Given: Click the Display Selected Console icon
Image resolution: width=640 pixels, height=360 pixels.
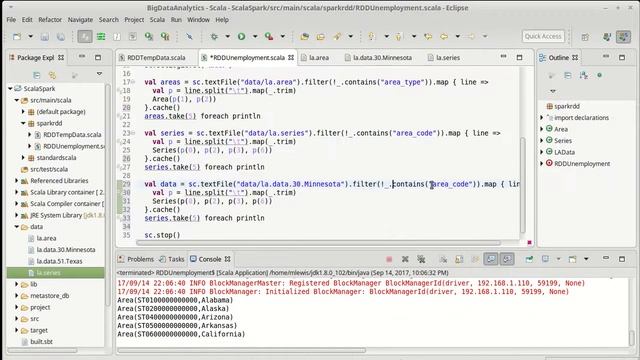Looking at the screenshot, I should coord(545,259).
